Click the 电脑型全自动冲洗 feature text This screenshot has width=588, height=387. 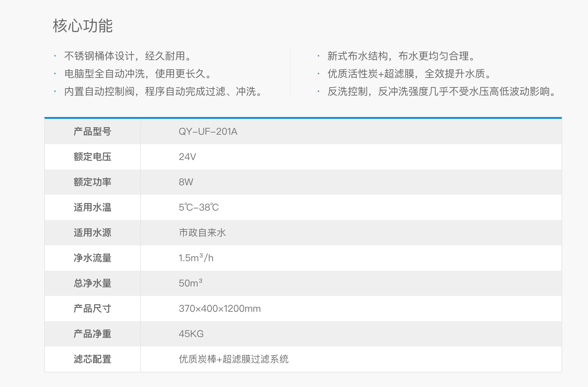coord(138,74)
